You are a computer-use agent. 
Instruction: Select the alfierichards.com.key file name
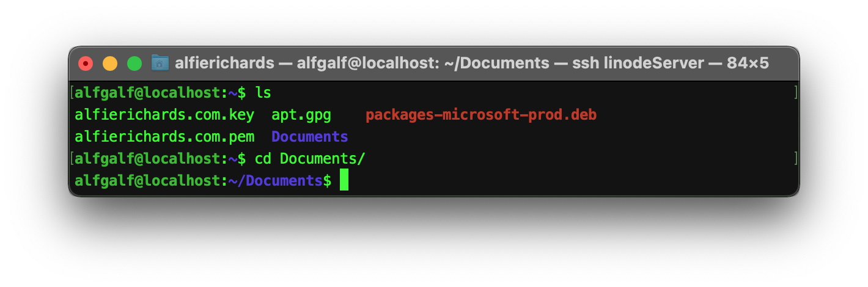164,115
